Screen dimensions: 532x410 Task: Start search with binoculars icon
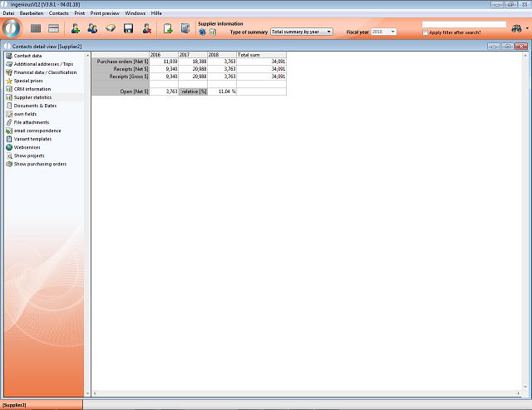pyautogui.click(x=516, y=28)
